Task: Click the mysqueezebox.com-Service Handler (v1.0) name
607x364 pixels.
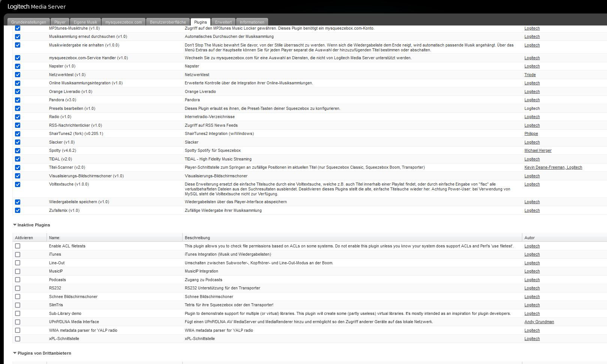Action: tap(88, 58)
